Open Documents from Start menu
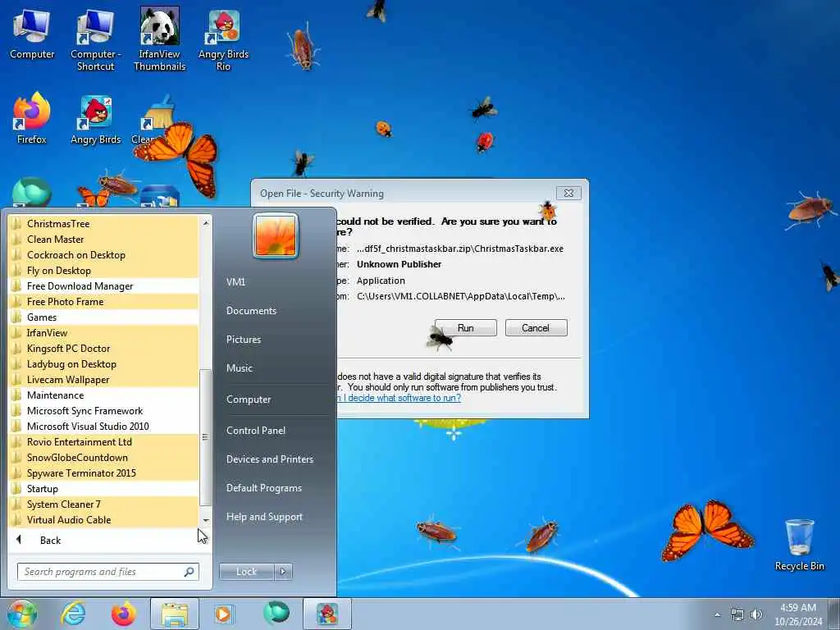The width and height of the screenshot is (840, 630). pos(251,311)
